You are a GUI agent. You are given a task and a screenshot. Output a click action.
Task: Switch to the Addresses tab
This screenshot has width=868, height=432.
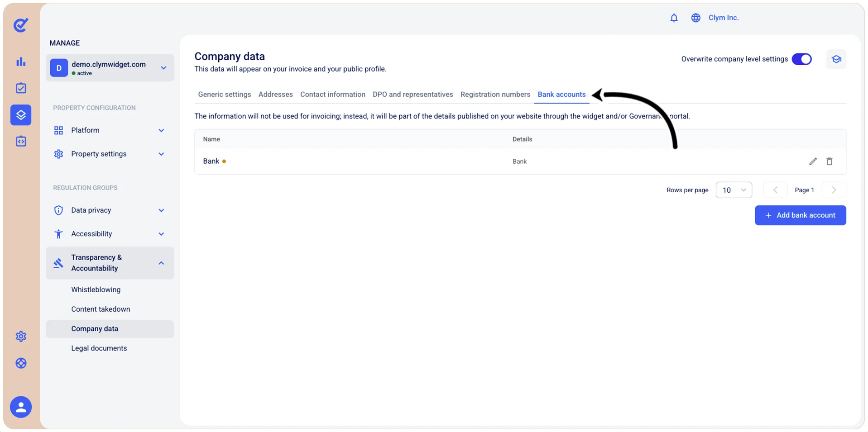[275, 95]
